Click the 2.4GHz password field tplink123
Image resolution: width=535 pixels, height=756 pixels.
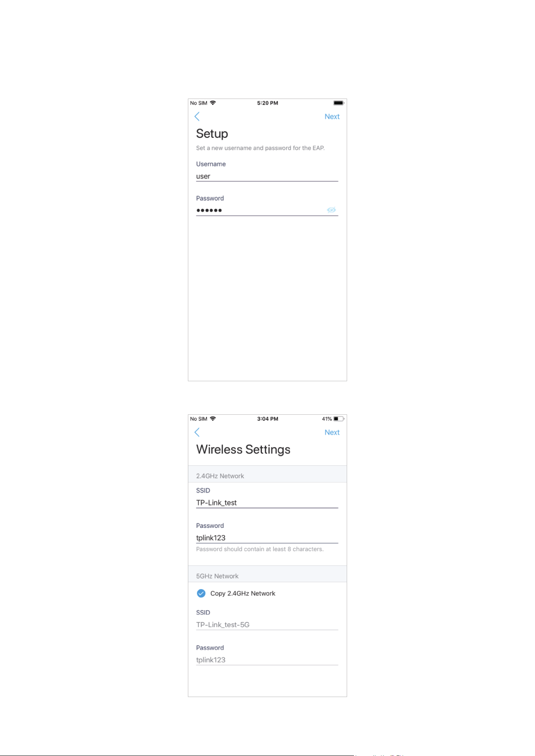point(267,538)
